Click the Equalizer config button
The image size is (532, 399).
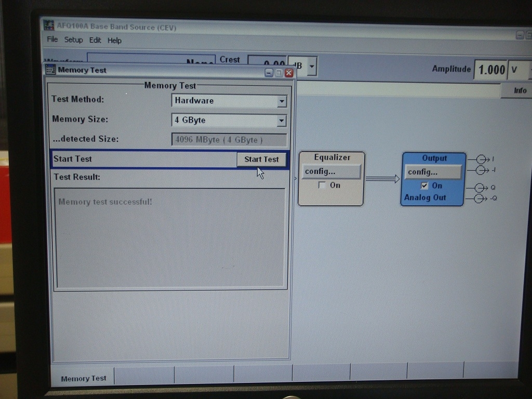[x=331, y=171]
